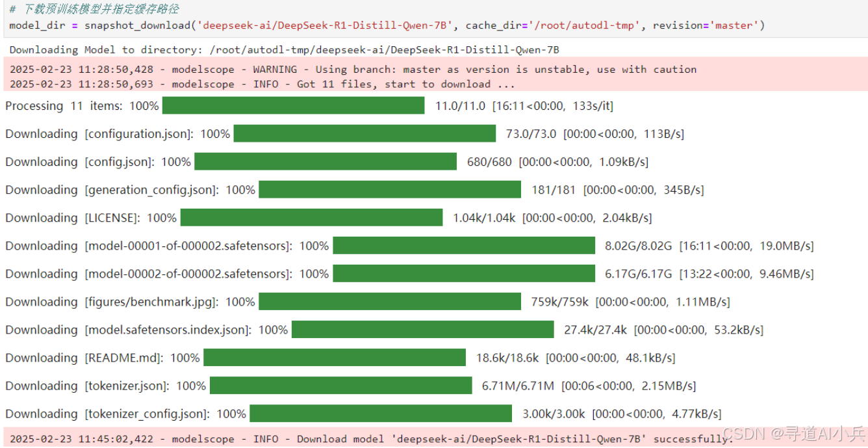
Task: Click the 'Downloading [README.md]: 100%' label
Action: tap(103, 358)
